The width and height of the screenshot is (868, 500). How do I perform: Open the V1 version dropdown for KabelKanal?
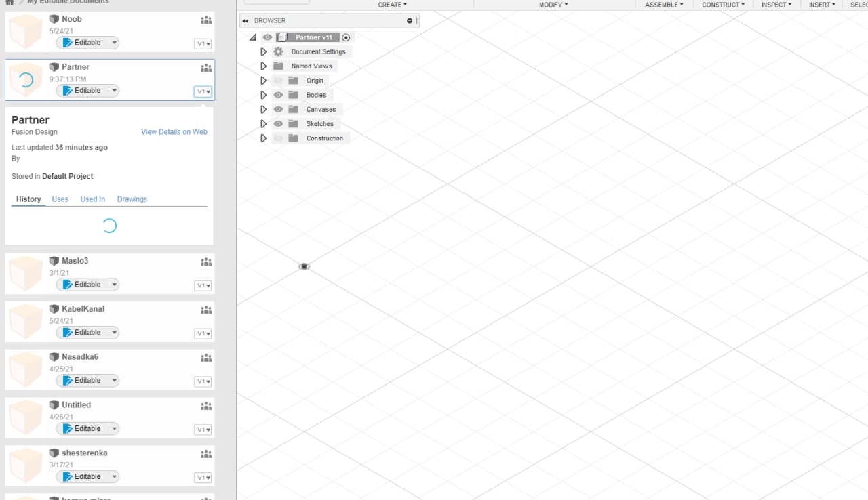coord(203,334)
